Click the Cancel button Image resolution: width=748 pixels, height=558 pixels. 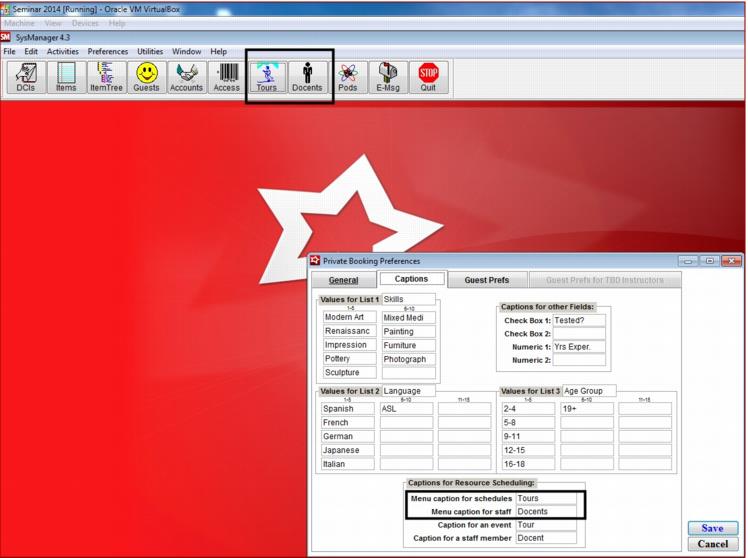tap(712, 544)
